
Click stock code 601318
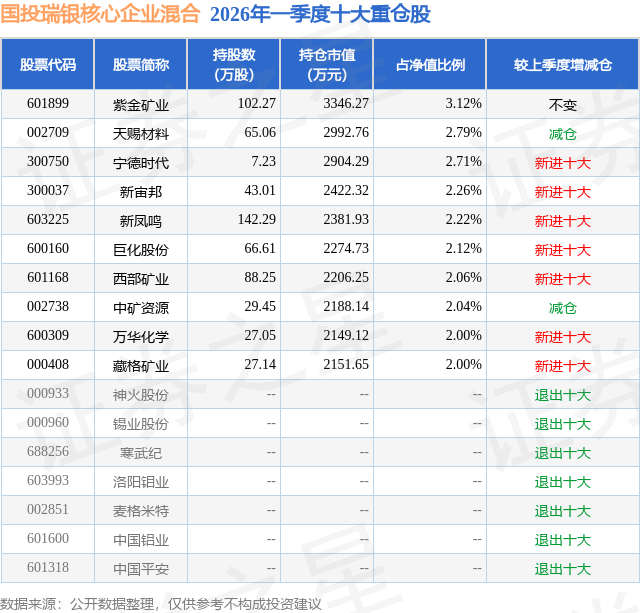[48, 567]
